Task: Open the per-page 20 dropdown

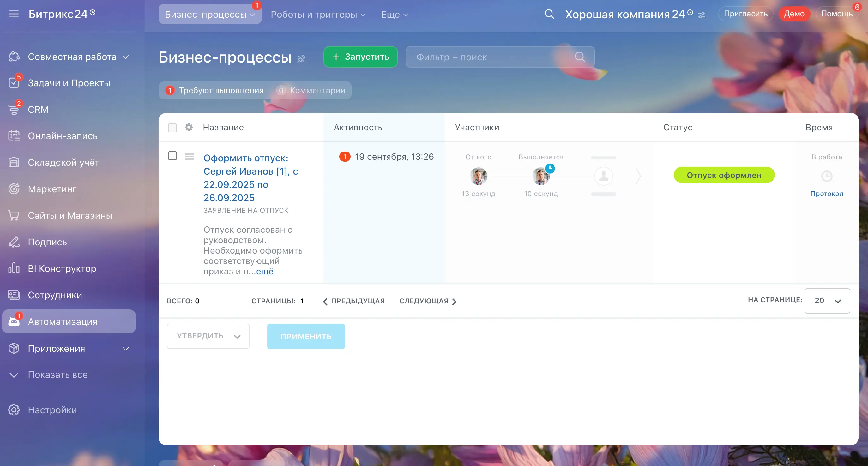Action: pos(827,301)
